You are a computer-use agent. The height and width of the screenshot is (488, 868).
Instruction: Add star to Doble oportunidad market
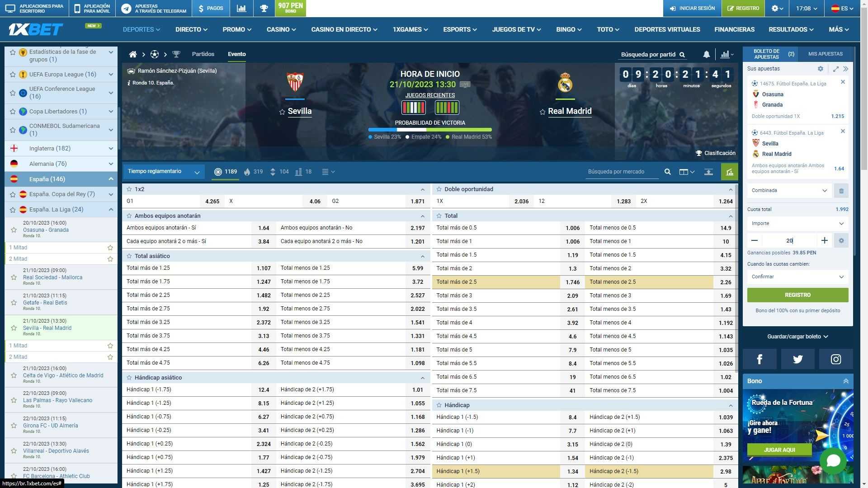pos(439,189)
